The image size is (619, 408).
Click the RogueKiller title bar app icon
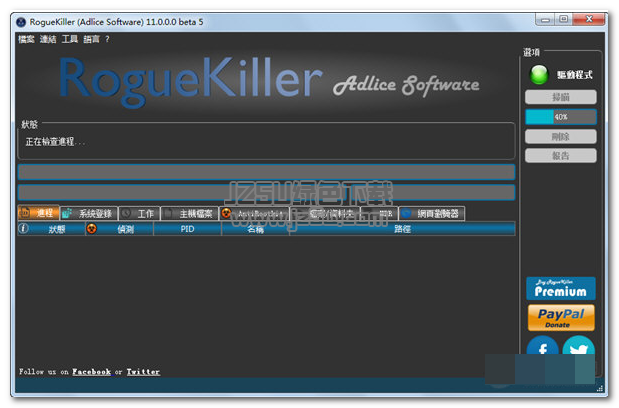(21, 22)
